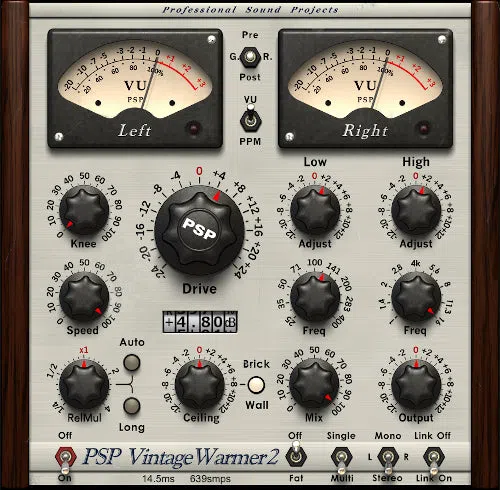500x490 pixels.
Task: Click the High band heading
Action: (416, 162)
